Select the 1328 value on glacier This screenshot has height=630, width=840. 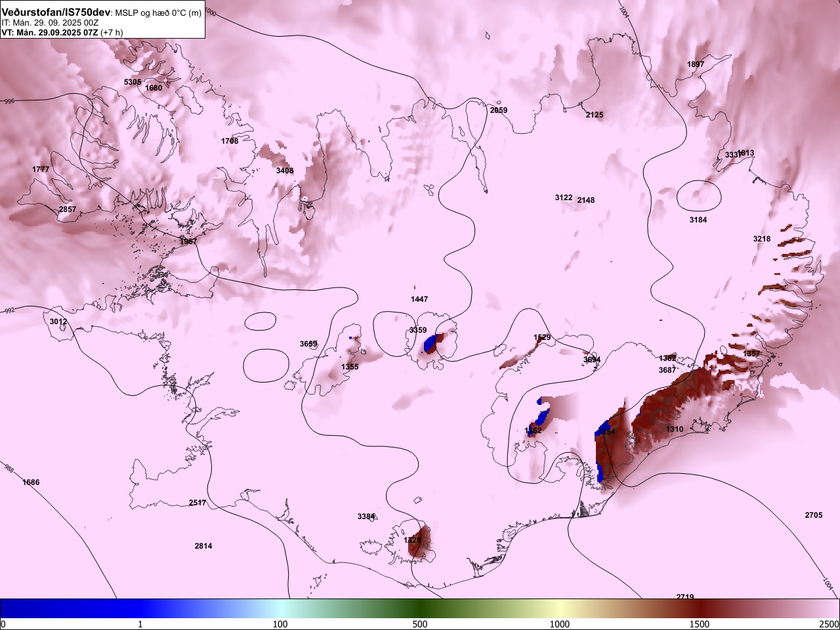tap(412, 540)
